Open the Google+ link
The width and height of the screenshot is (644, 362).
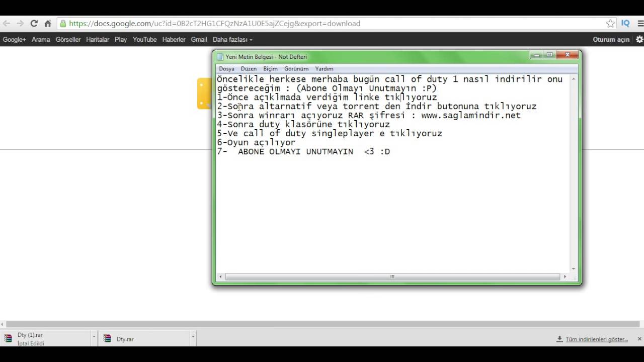click(x=14, y=39)
